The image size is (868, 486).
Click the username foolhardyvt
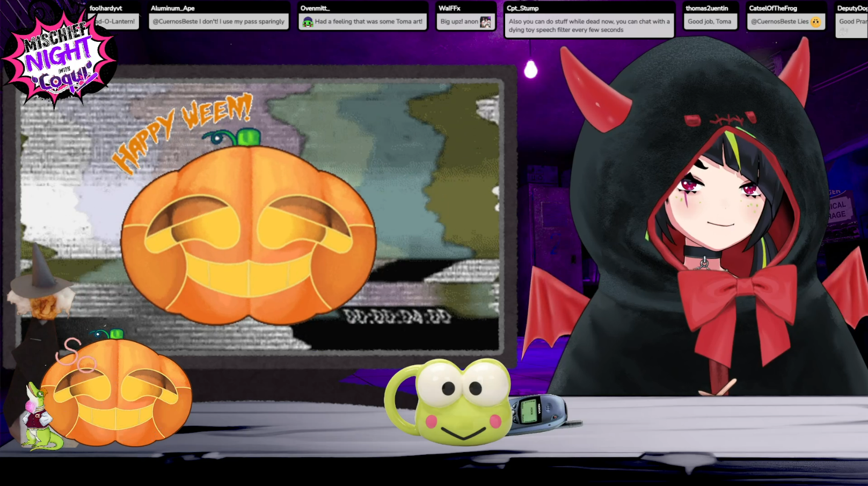coord(106,8)
